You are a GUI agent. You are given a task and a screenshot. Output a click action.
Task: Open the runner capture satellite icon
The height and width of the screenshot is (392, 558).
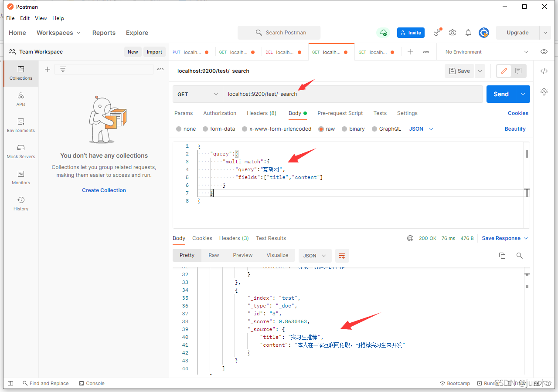point(437,33)
